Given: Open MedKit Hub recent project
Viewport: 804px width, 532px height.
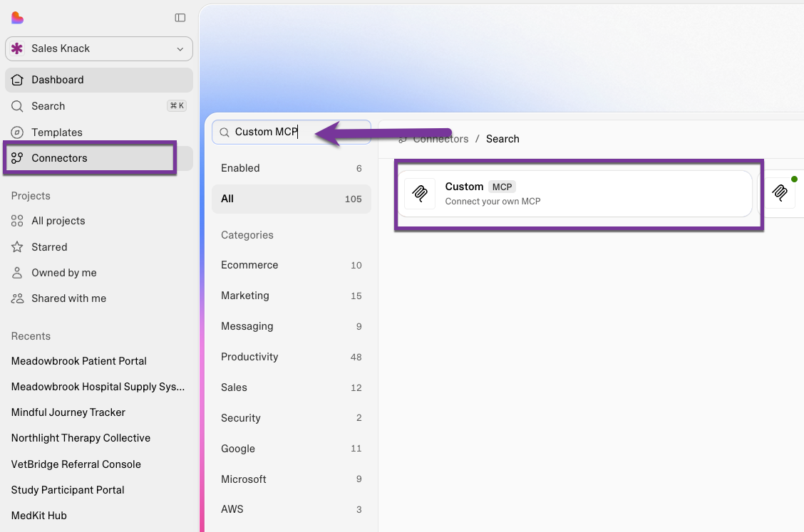Looking at the screenshot, I should click(x=39, y=515).
